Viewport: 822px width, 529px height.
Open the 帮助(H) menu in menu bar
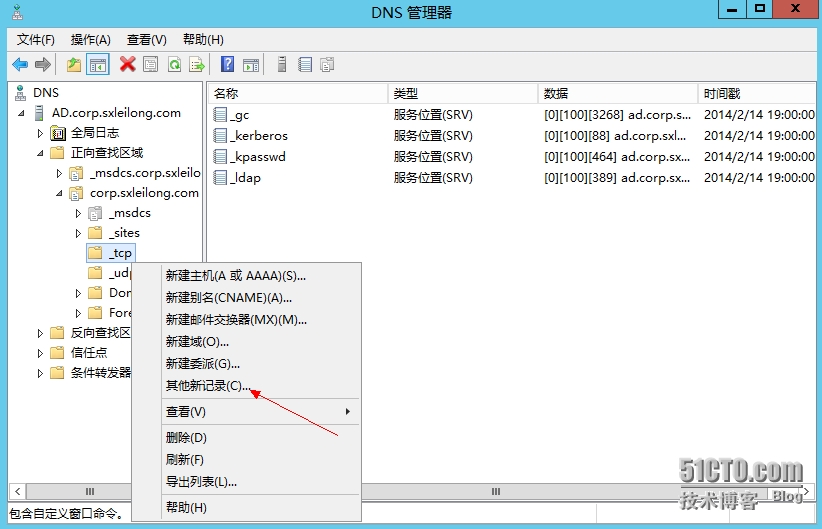pyautogui.click(x=203, y=40)
